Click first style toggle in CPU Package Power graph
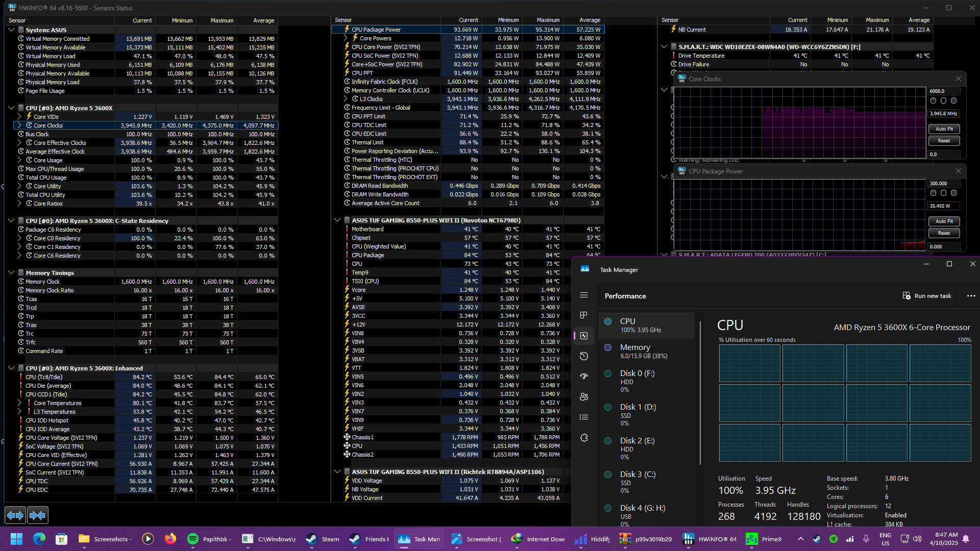Screen dimensions: 980x551 (x=933, y=193)
